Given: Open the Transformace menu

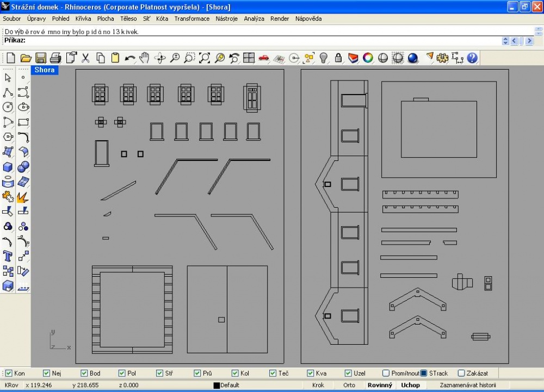Looking at the screenshot, I should click(192, 18).
